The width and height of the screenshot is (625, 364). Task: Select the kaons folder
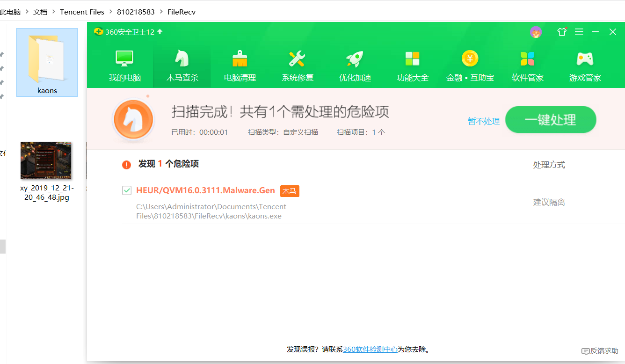pyautogui.click(x=47, y=62)
